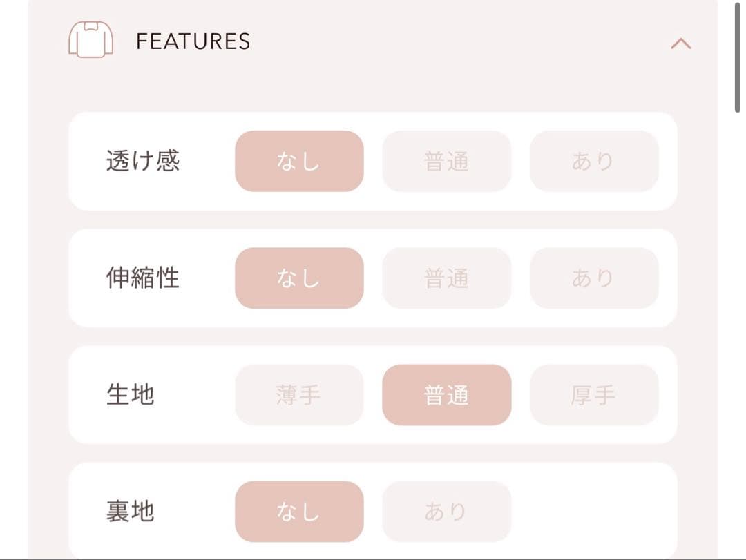Viewport: 746px width, 560px height.
Task: Click the sweater icon beside FEATURES
Action: pos(90,40)
